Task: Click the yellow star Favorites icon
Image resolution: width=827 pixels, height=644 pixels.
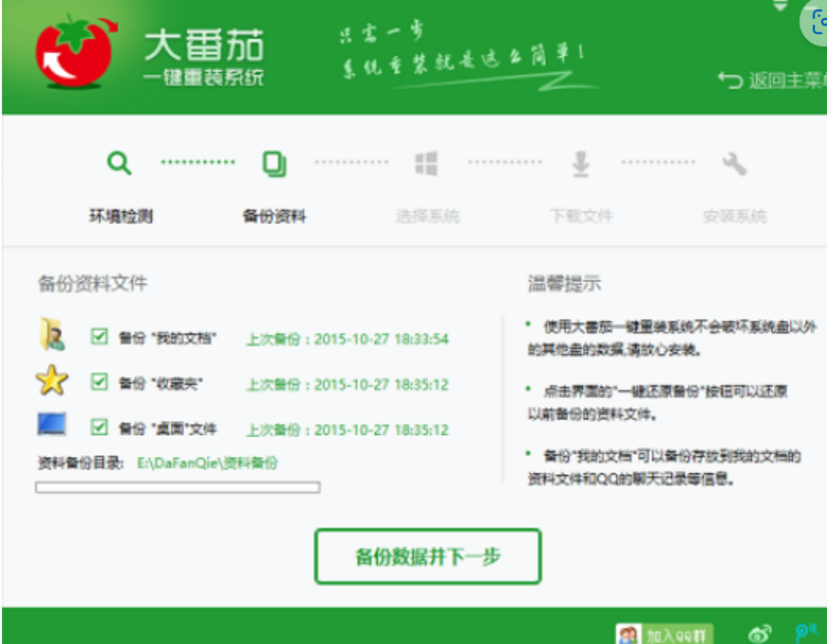Action: [51, 381]
